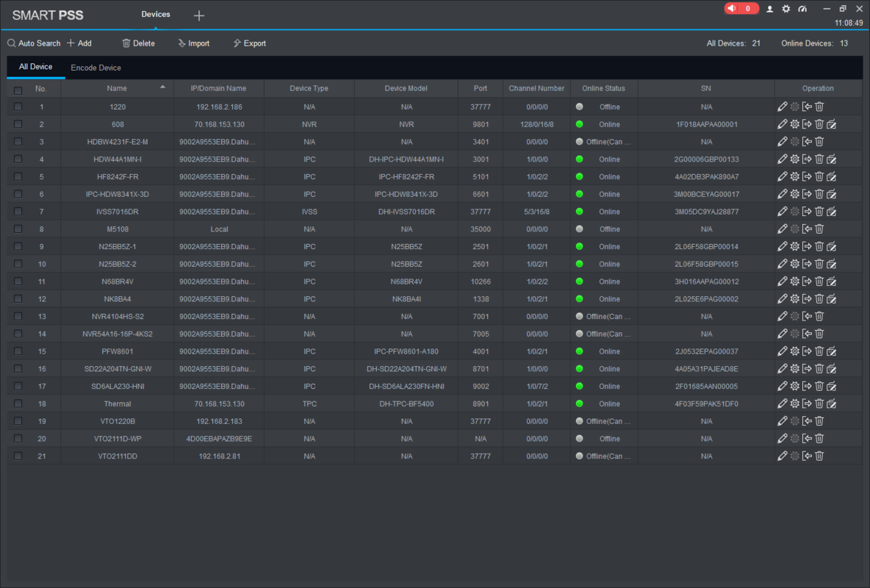Check the checkbox for row 608
The image size is (870, 588).
(18, 124)
